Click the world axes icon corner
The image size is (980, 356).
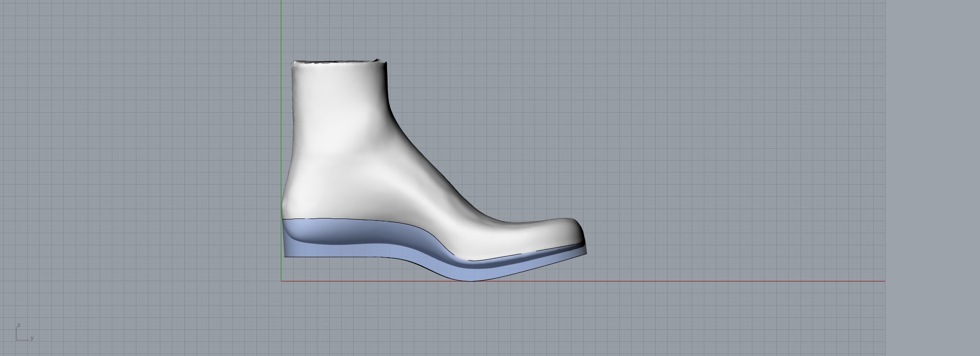(x=17, y=340)
